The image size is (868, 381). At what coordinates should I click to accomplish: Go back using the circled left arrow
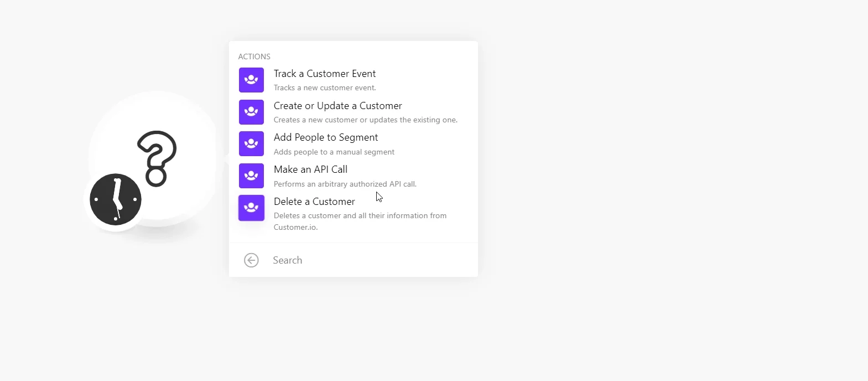point(251,260)
